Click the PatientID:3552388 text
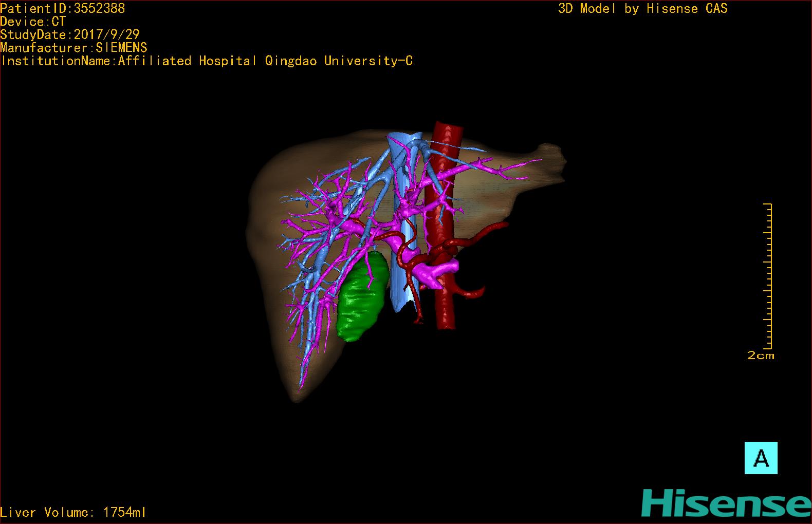This screenshot has width=812, height=524. click(62, 8)
